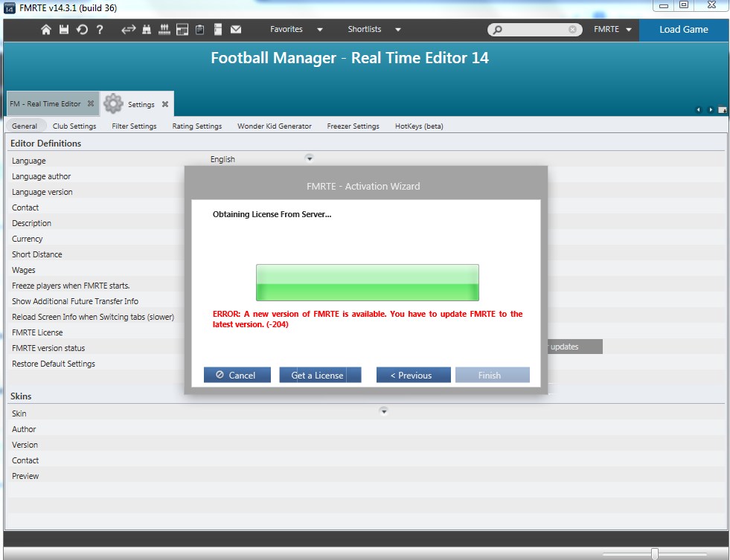The image size is (730, 560).
Task: Go back with the < Previous button
Action: point(414,375)
